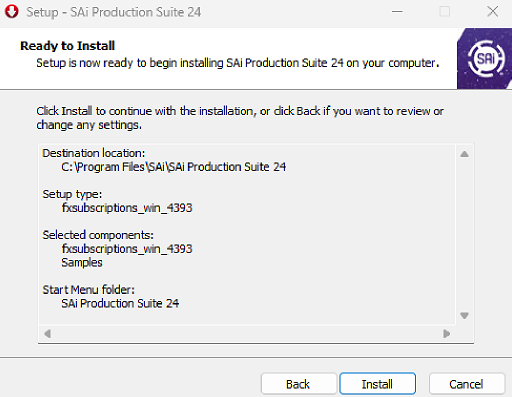Cancel the SAi Production Suite setup
The width and height of the screenshot is (512, 397).
466,384
